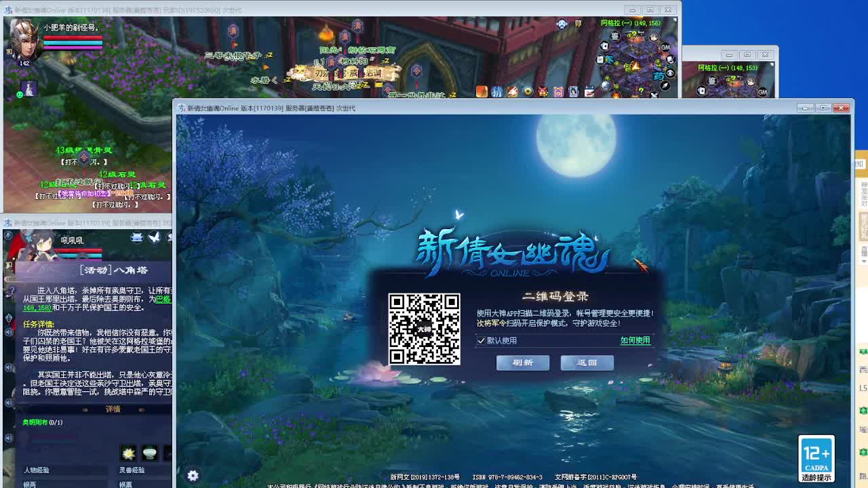This screenshot has width=868, height=488.
Task: Click the skull face icon near the top minimap
Action: tap(561, 24)
